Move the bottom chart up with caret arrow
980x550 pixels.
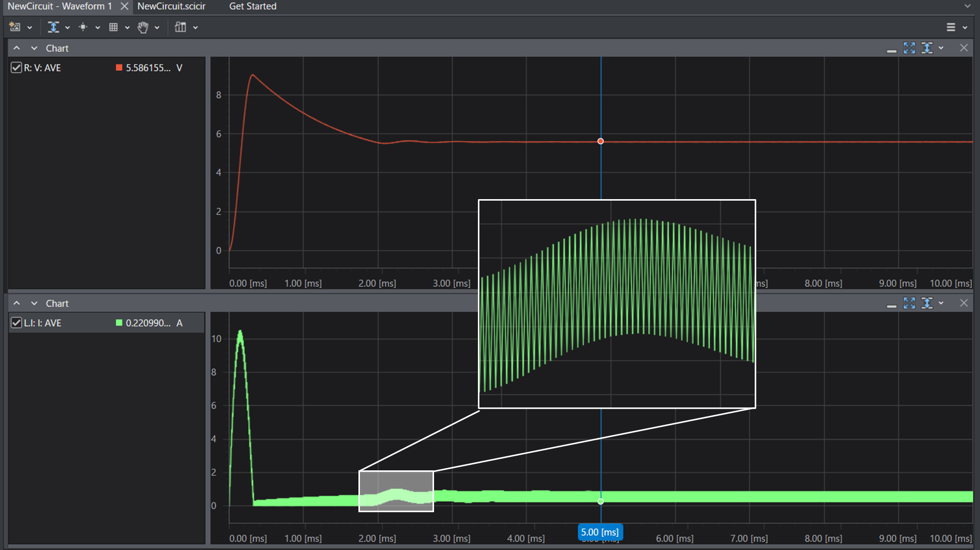(17, 303)
